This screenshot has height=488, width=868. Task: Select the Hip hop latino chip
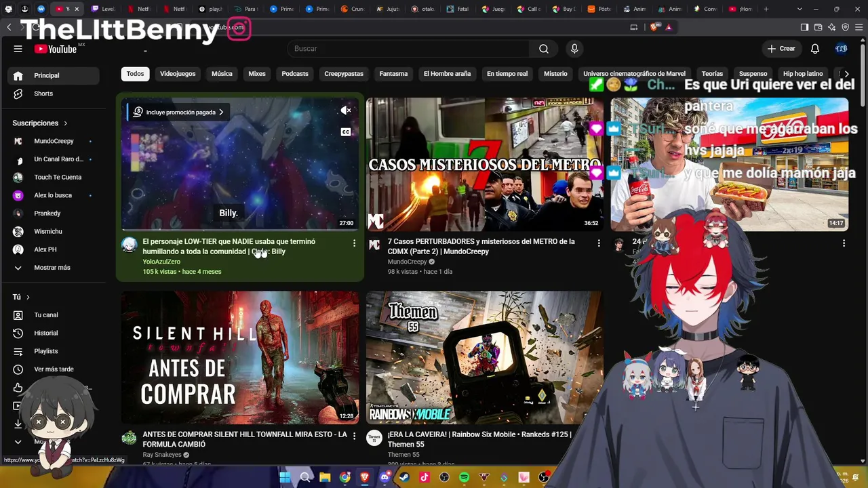click(x=803, y=74)
